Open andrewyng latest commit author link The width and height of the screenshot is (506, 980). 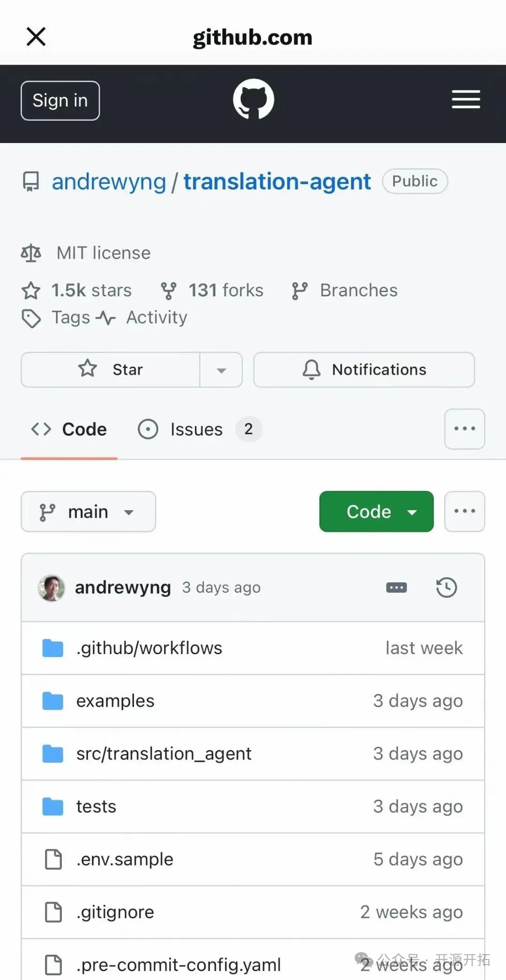(x=123, y=588)
